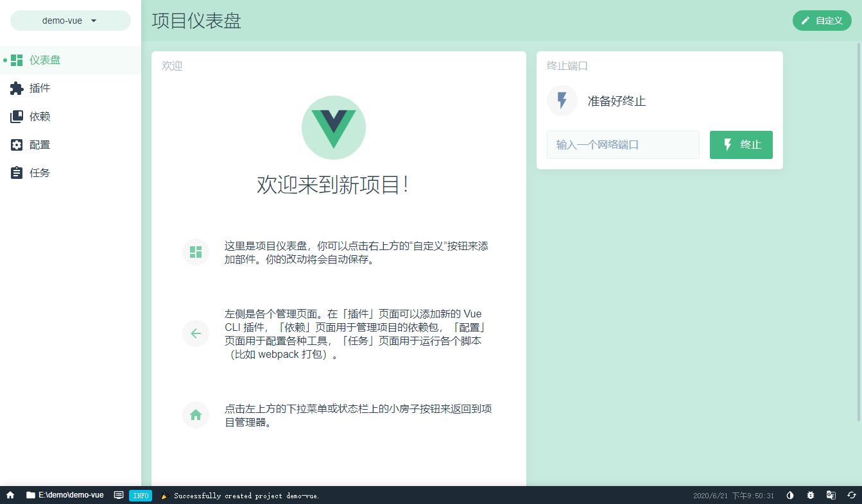
Task: Open the 配置 configuration page
Action: click(x=71, y=145)
